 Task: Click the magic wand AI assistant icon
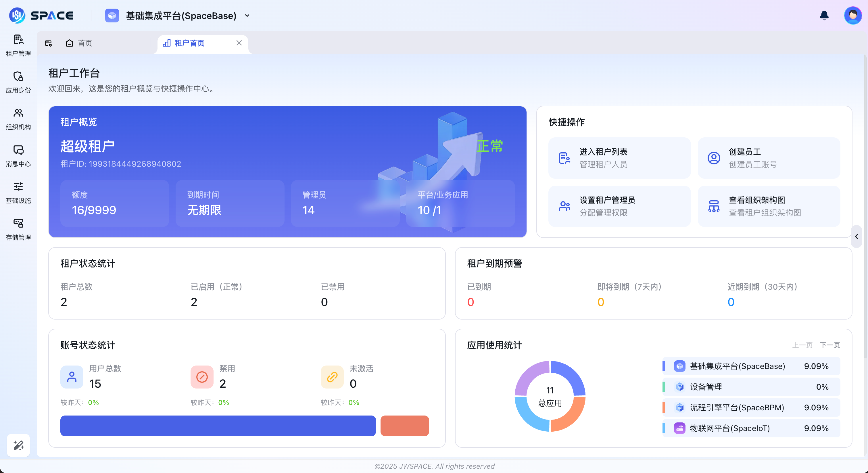(18, 445)
